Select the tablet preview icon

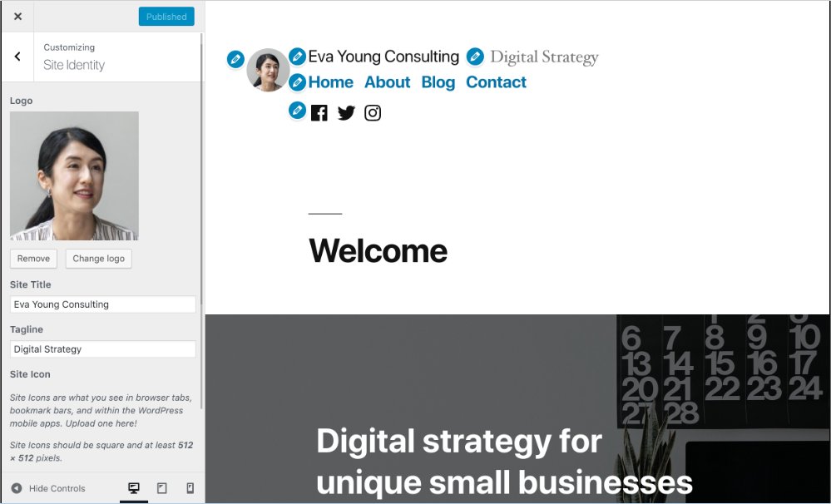point(161,488)
